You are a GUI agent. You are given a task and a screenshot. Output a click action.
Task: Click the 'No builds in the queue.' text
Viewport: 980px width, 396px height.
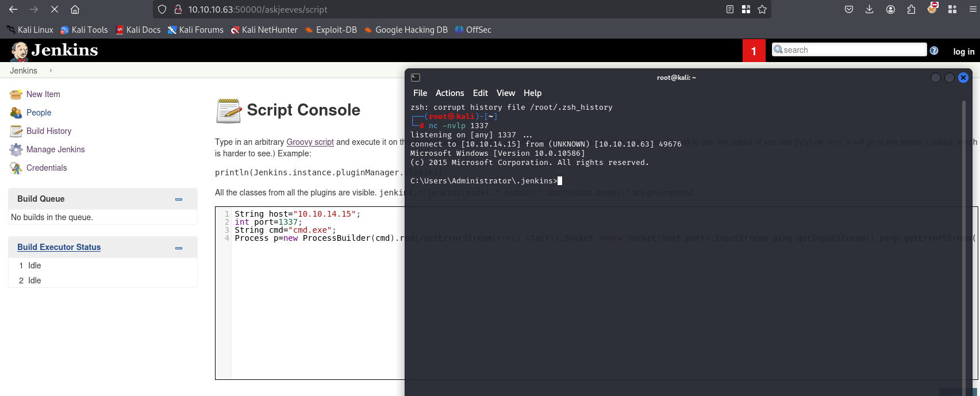(x=52, y=217)
